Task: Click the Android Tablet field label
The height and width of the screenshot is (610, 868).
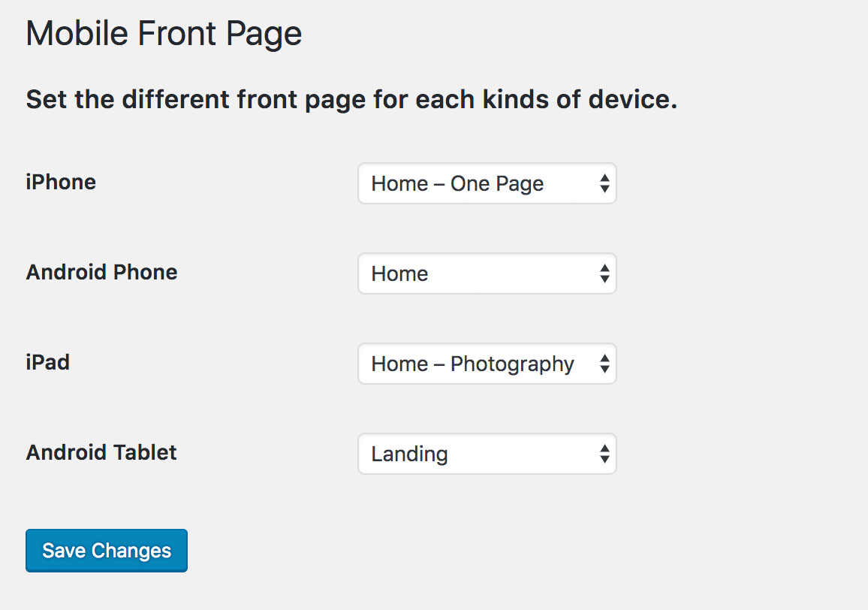Action: [x=101, y=452]
